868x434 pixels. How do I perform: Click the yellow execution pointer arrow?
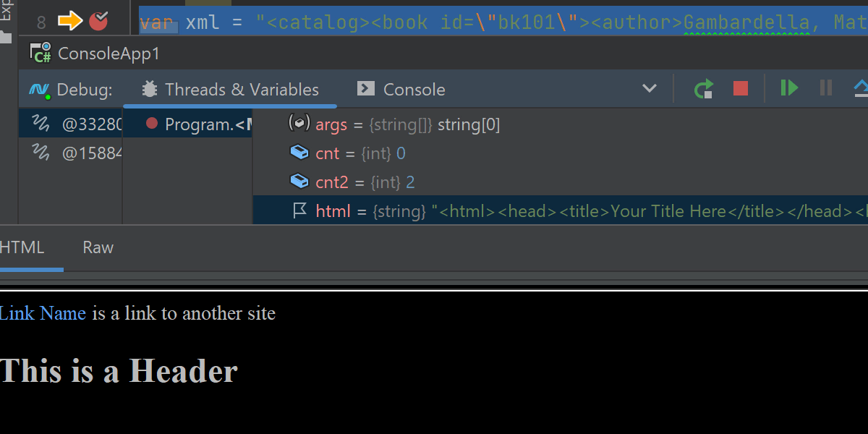click(x=70, y=22)
